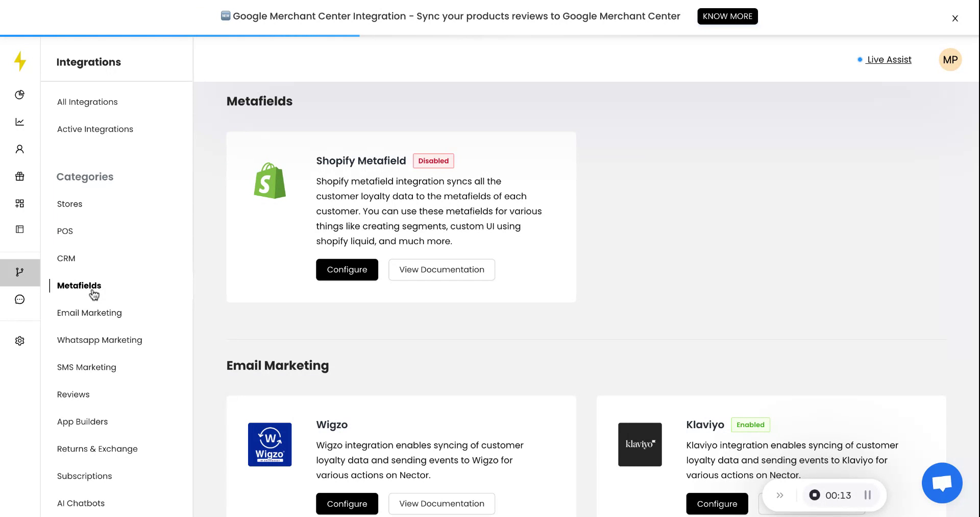The image size is (980, 517).
Task: Open the layout panel icon in sidebar
Action: pyautogui.click(x=19, y=229)
